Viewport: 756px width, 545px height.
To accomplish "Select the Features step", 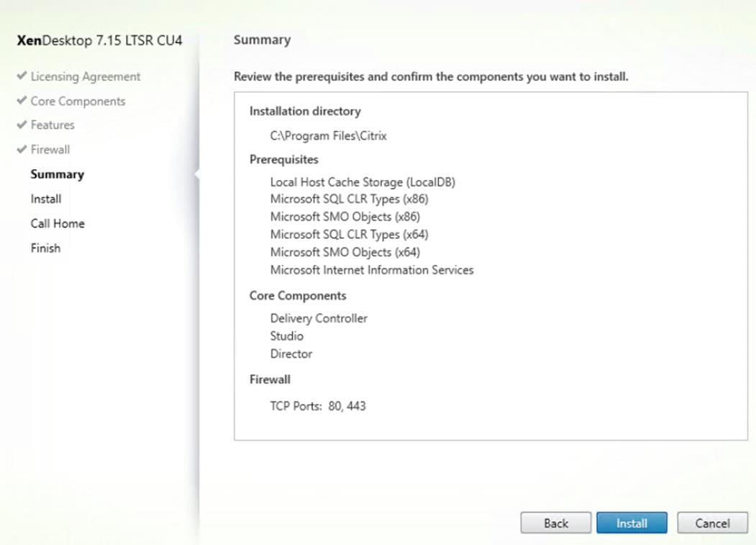I will [53, 125].
